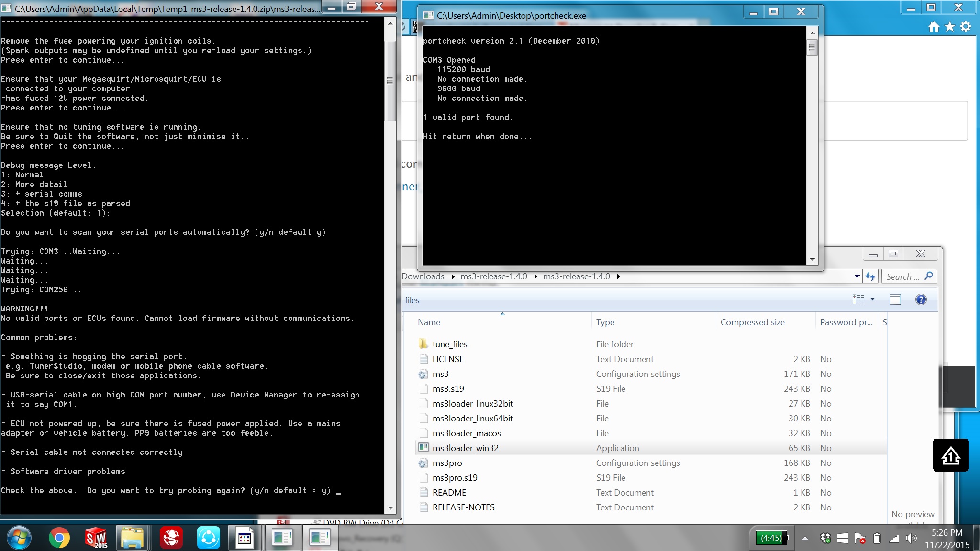Expand the ms3-release-1.4.0 breadcrumb arrow

point(618,276)
